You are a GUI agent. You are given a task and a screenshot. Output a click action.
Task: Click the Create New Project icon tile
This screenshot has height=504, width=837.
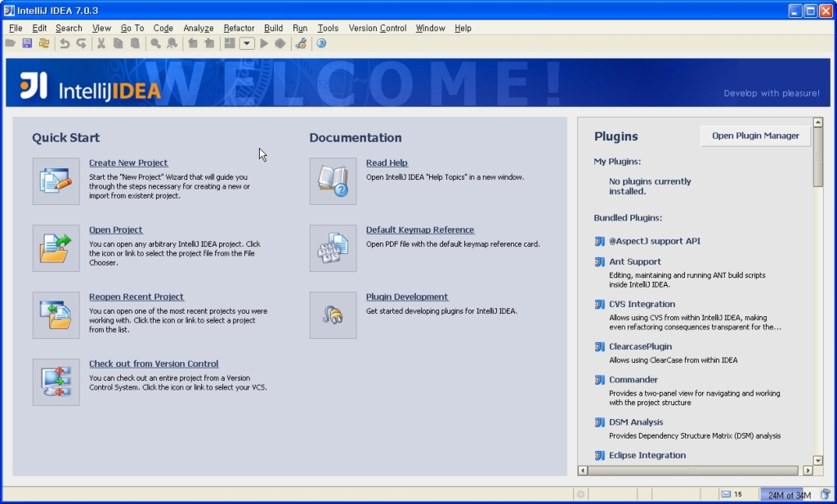(x=56, y=181)
